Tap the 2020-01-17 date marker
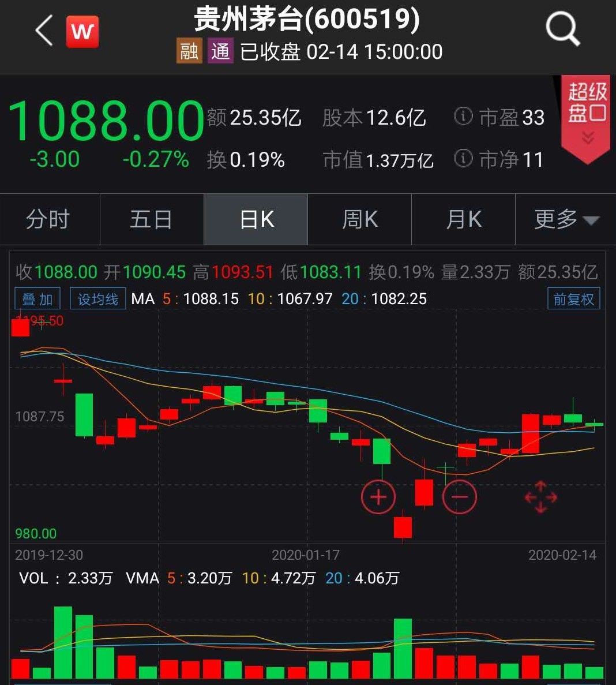This screenshot has height=685, width=616. click(x=306, y=555)
